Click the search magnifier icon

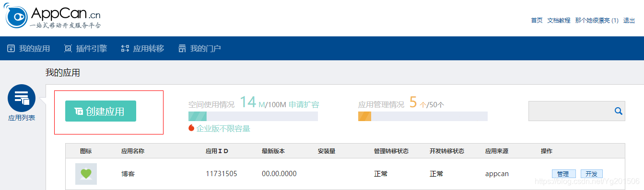[619, 111]
